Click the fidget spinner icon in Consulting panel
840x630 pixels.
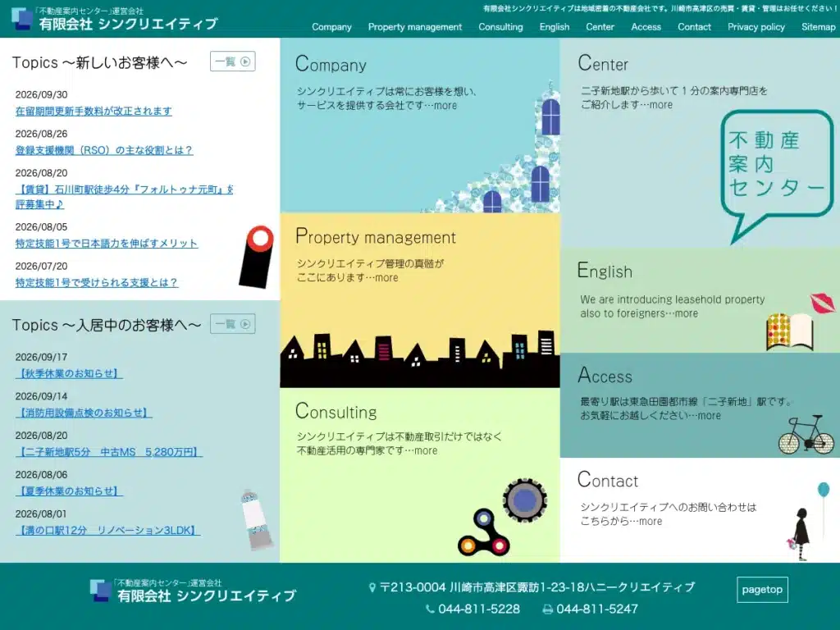click(484, 533)
